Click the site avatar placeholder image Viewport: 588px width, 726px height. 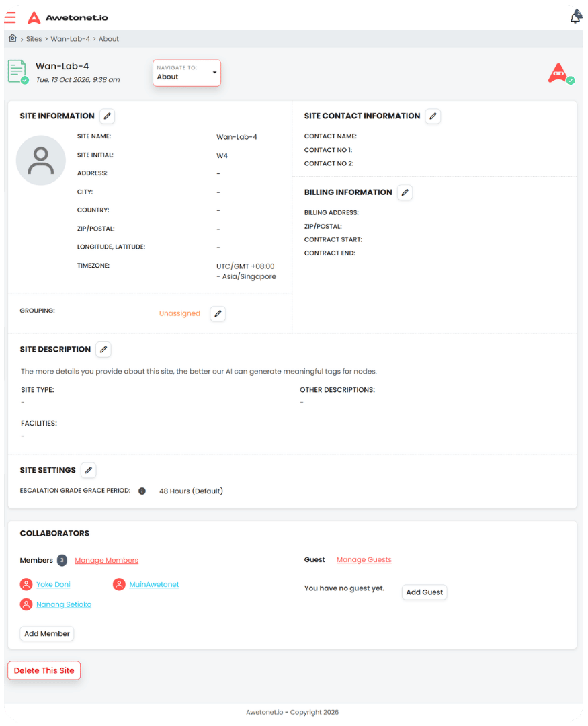tap(41, 160)
